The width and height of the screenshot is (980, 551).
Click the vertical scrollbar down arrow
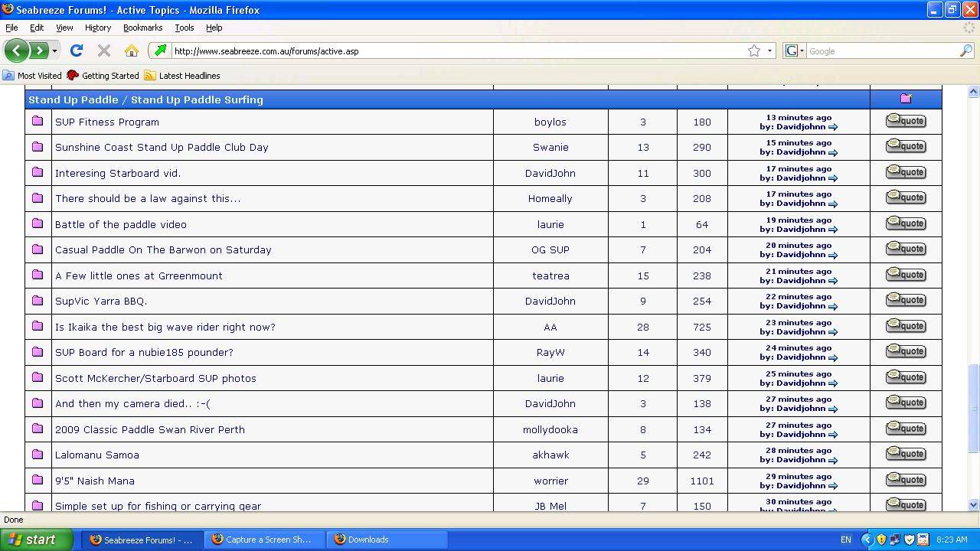(x=973, y=504)
